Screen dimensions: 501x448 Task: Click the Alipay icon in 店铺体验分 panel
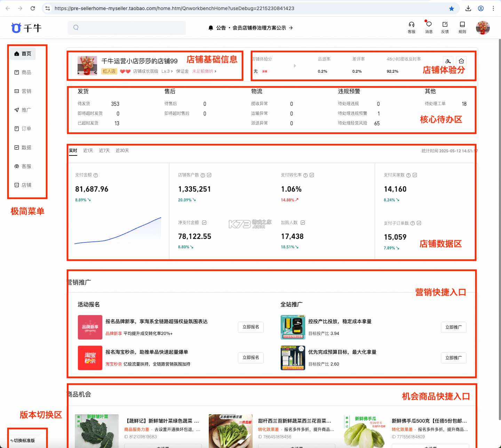448,61
